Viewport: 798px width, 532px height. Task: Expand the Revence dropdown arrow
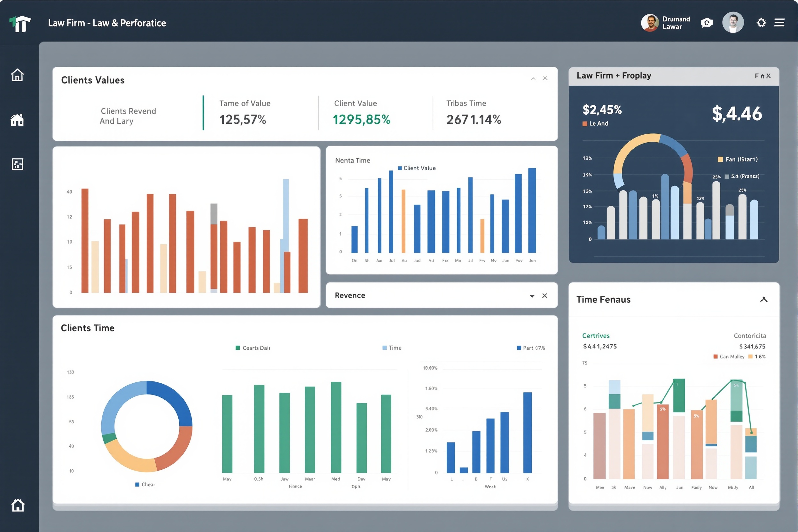(x=532, y=296)
